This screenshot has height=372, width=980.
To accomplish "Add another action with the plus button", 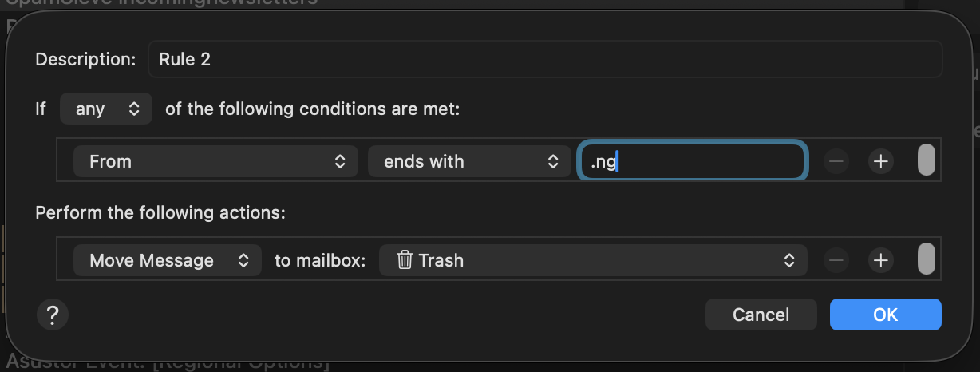I will tap(880, 260).
